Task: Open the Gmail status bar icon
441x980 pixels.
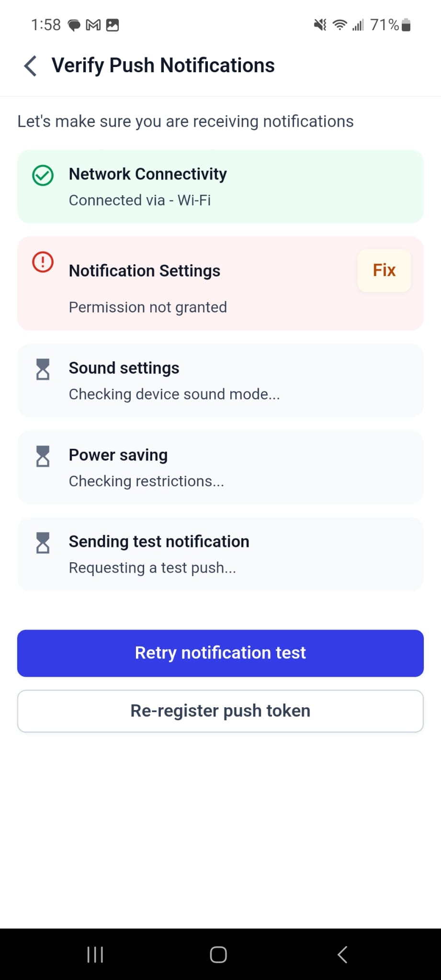Action: pyautogui.click(x=93, y=25)
